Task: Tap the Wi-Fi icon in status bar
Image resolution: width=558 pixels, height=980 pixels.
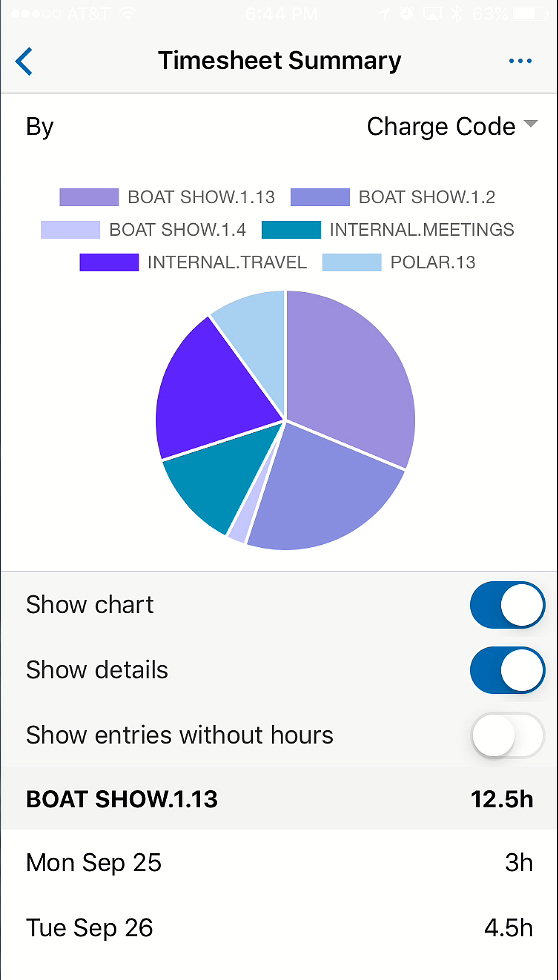Action: [x=130, y=14]
